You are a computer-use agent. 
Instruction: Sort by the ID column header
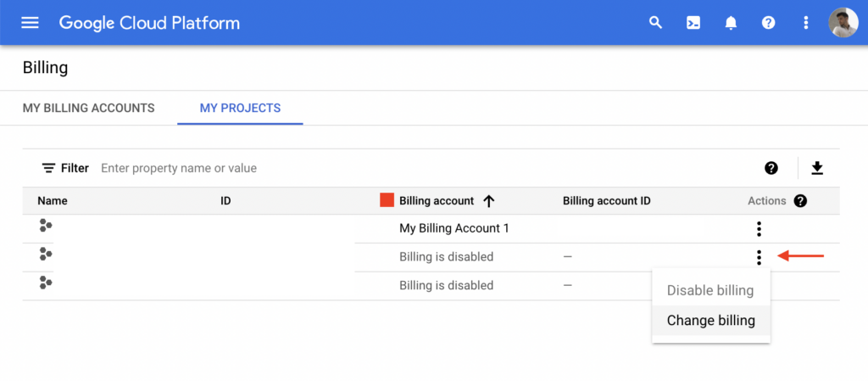(x=225, y=201)
